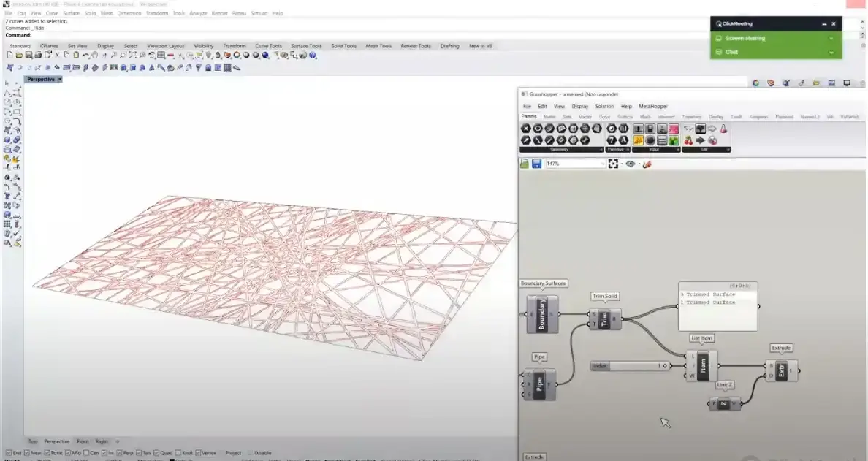Click the Project osnap button

click(233, 453)
